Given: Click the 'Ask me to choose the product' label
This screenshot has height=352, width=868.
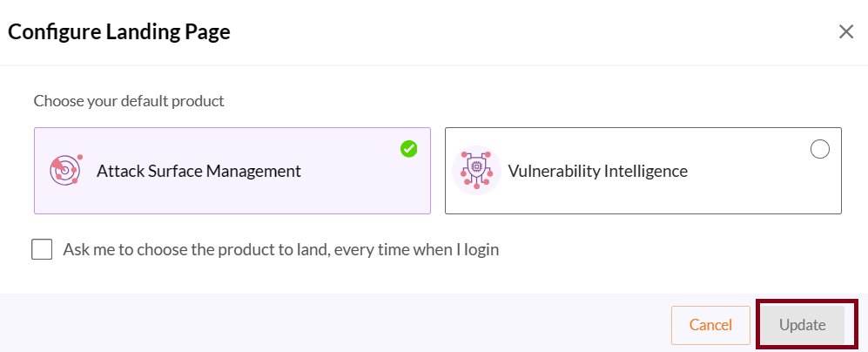Looking at the screenshot, I should [x=280, y=250].
